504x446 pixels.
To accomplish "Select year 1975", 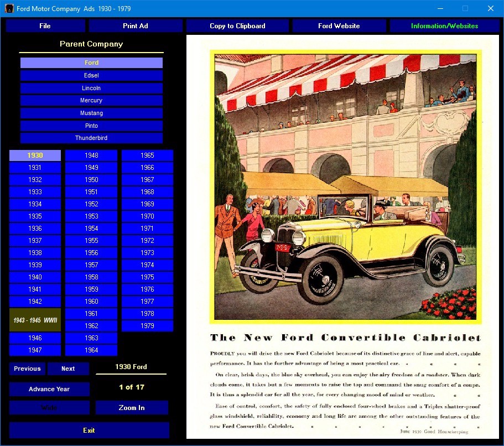I will click(x=147, y=277).
